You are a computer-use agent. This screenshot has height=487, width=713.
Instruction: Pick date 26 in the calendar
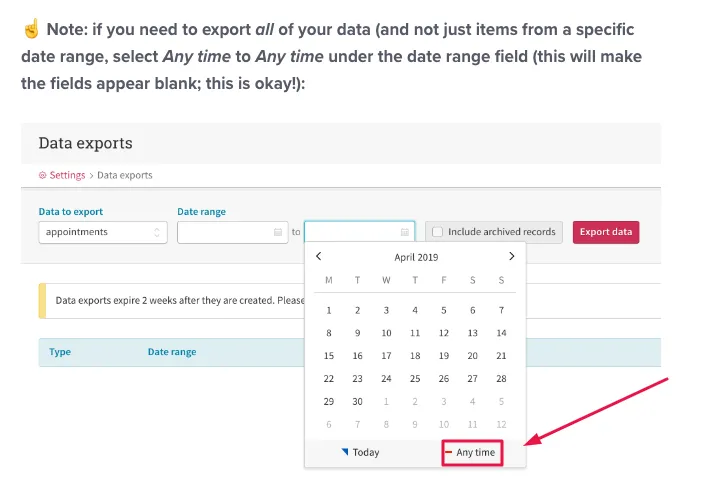coord(444,378)
